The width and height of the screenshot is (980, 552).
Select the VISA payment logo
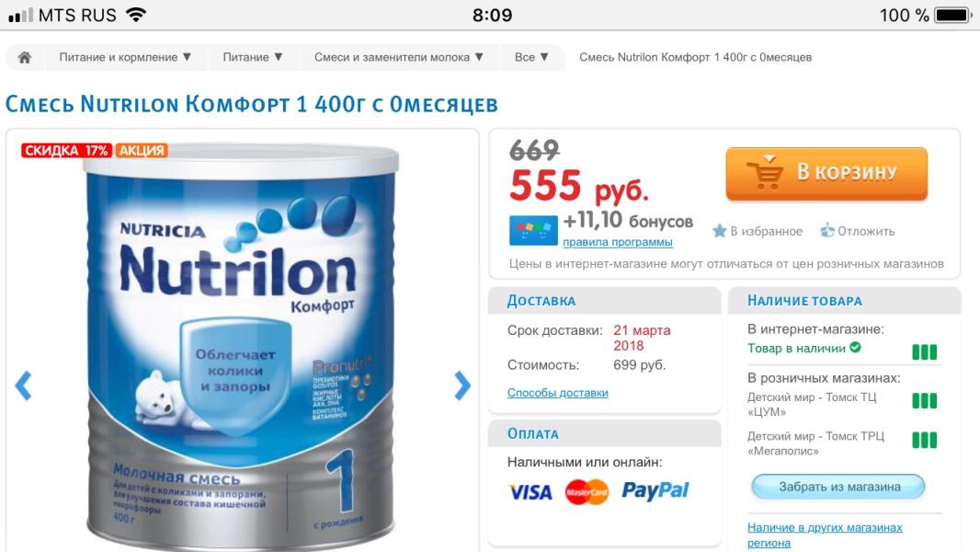tap(530, 492)
